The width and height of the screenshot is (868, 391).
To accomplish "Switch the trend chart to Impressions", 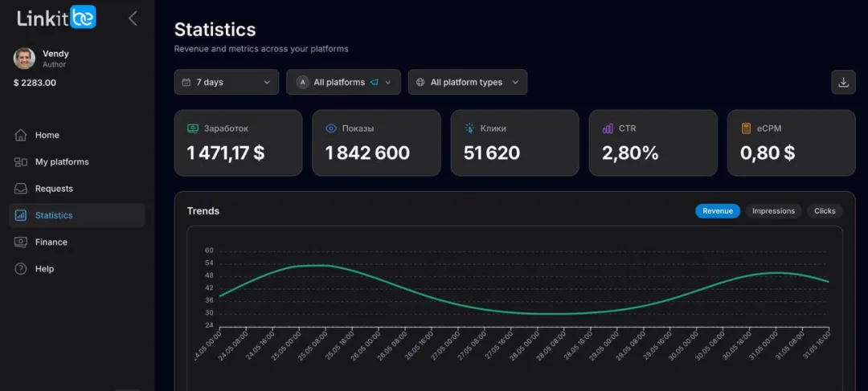I will point(773,210).
